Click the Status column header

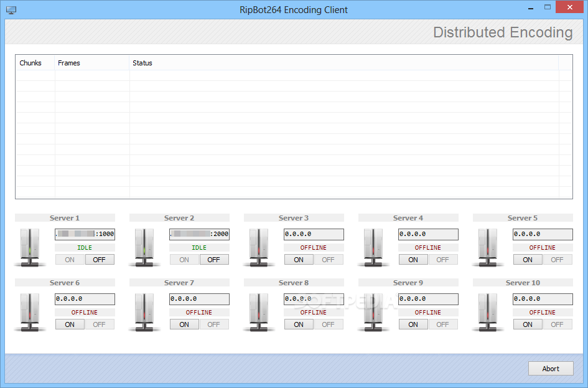pos(344,63)
